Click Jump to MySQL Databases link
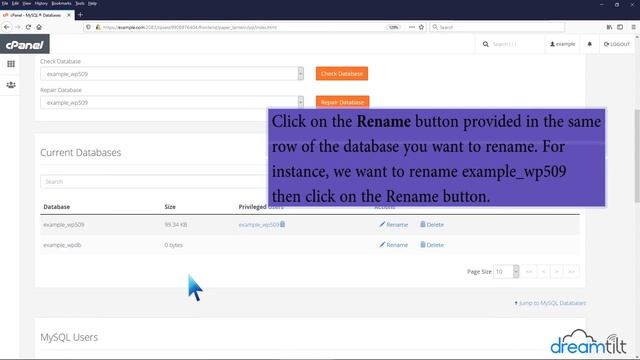The width and height of the screenshot is (640, 360). 550,303
